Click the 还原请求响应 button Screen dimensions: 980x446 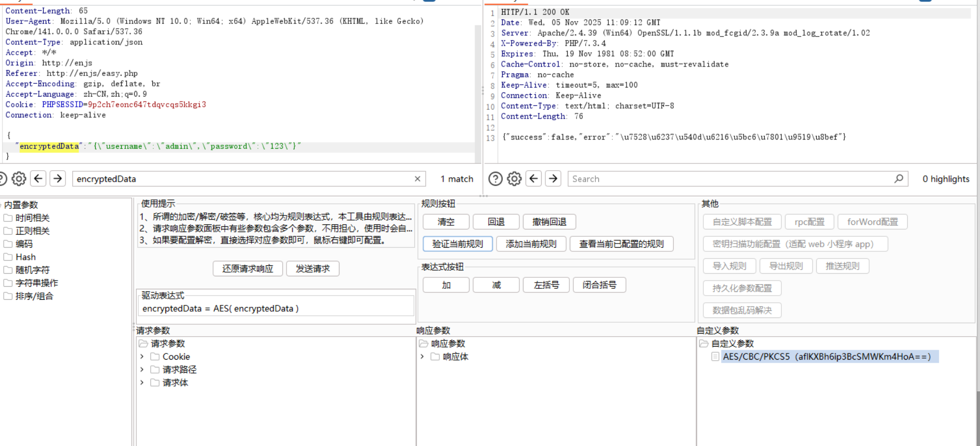pos(248,269)
